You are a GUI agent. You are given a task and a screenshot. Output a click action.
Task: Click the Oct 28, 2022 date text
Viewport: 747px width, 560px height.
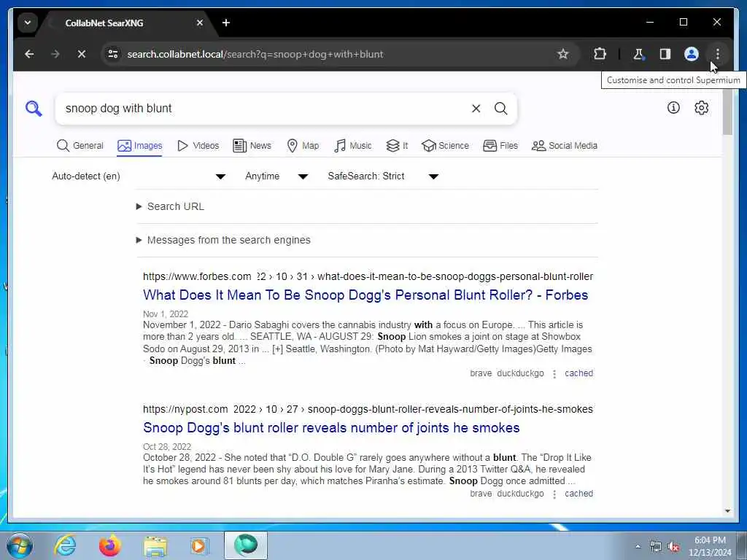pyautogui.click(x=167, y=447)
